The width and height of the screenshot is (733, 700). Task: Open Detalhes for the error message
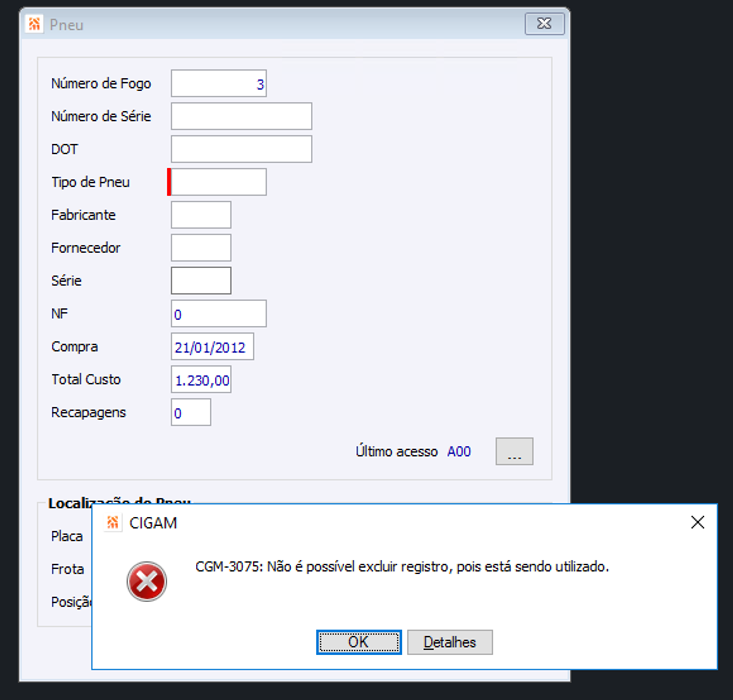pyautogui.click(x=450, y=642)
